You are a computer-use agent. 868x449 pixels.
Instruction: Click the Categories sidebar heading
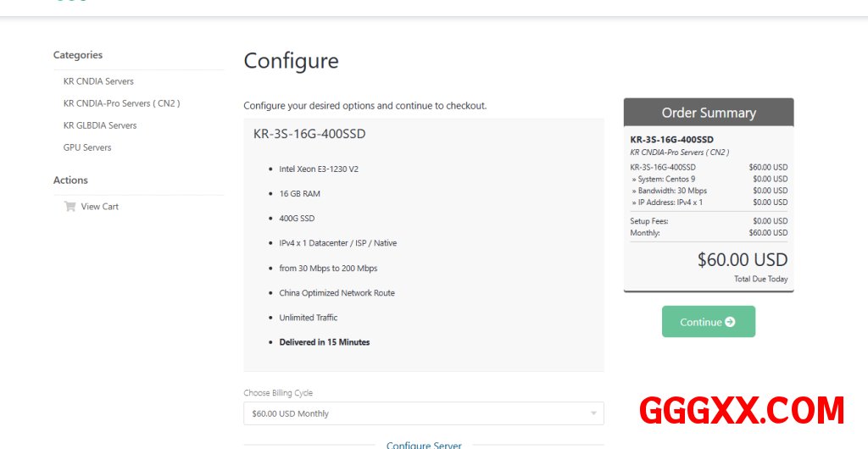click(x=78, y=55)
